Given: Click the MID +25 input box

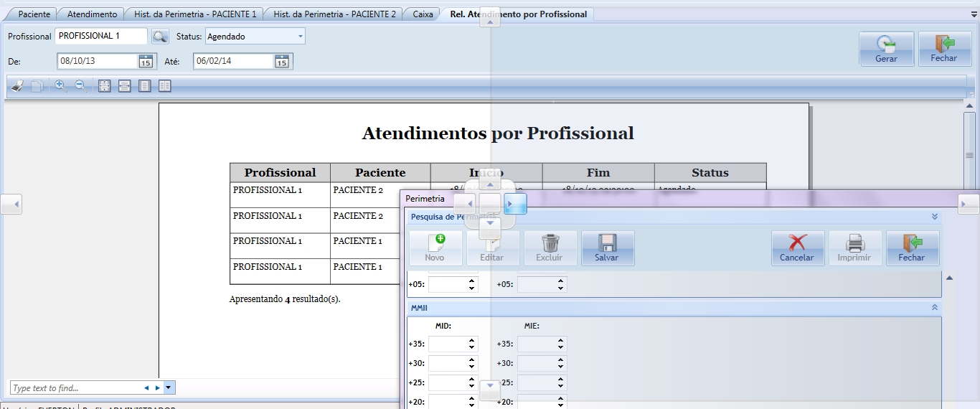Looking at the screenshot, I should point(448,383).
